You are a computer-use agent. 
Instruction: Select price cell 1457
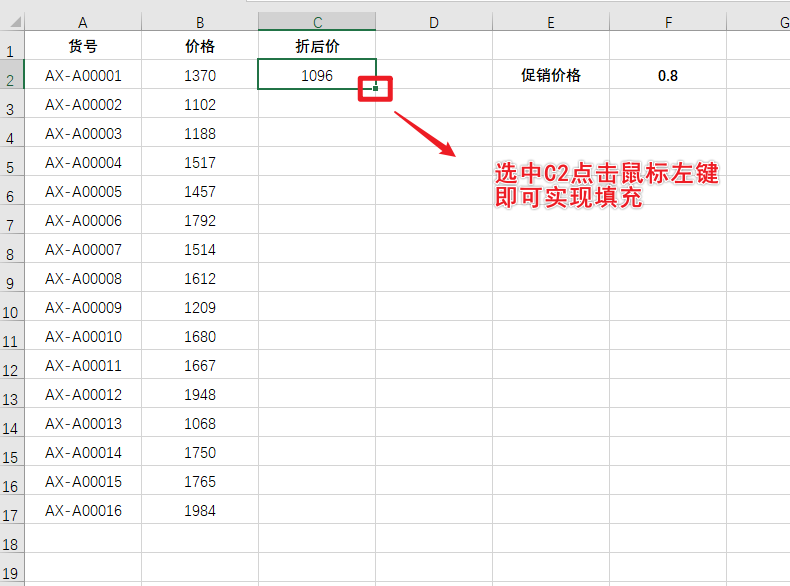click(200, 191)
